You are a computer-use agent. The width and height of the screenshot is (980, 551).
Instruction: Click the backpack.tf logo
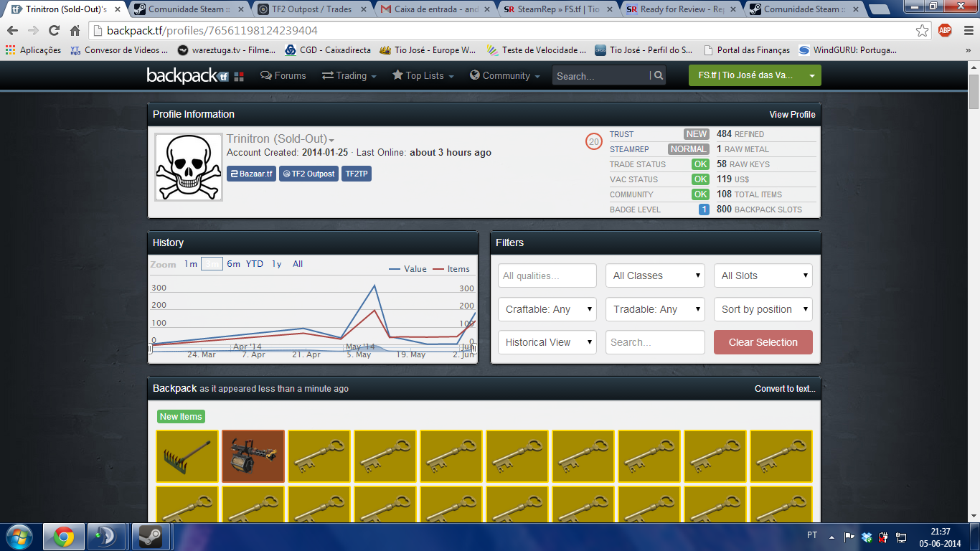[196, 75]
